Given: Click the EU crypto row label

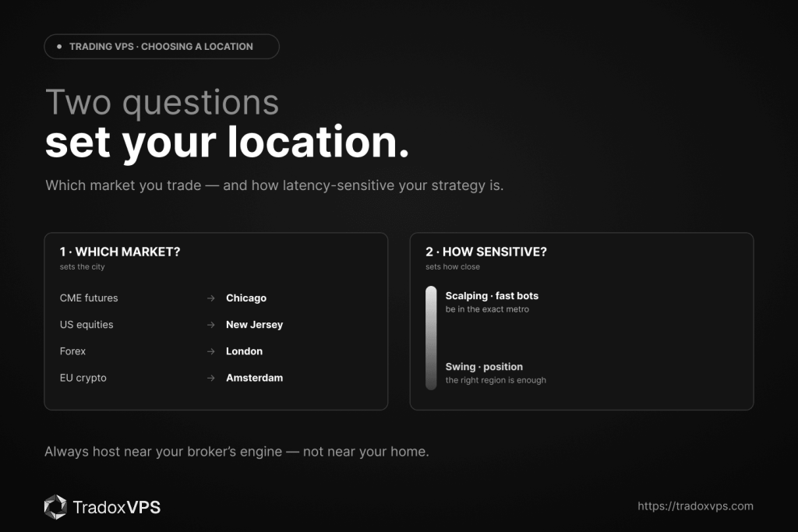Looking at the screenshot, I should pos(83,378).
